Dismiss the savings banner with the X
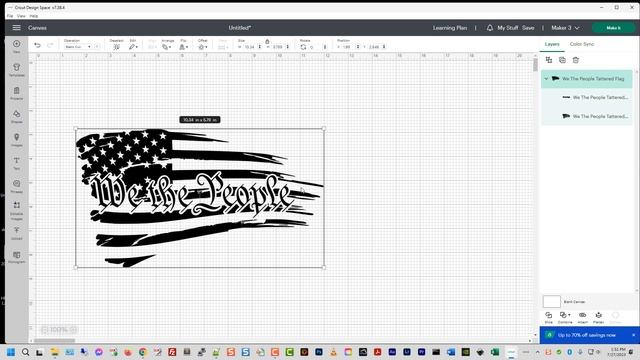 point(633,335)
